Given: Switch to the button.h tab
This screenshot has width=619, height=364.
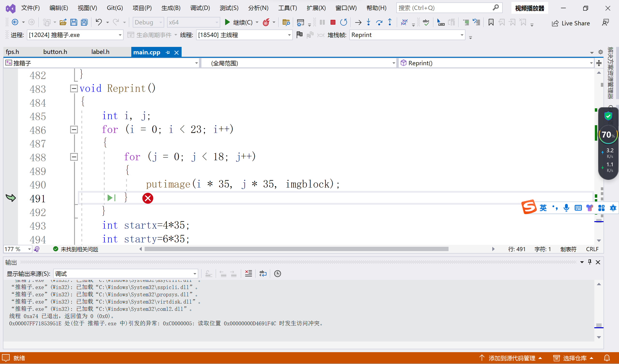Looking at the screenshot, I should click(x=55, y=52).
